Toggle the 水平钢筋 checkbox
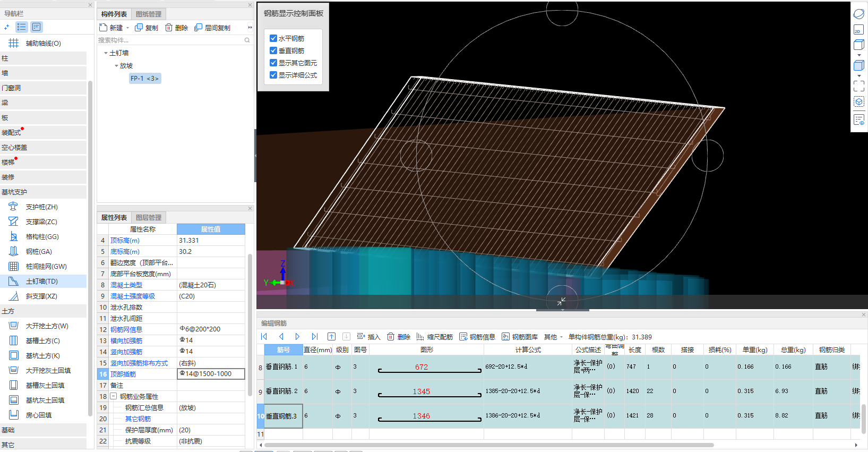This screenshot has height=452, width=868. coord(273,38)
